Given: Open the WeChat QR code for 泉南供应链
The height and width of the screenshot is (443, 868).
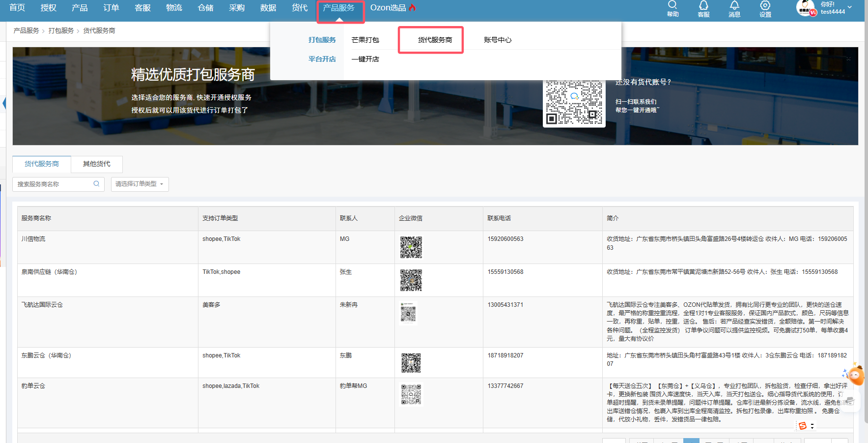Looking at the screenshot, I should pyautogui.click(x=411, y=280).
